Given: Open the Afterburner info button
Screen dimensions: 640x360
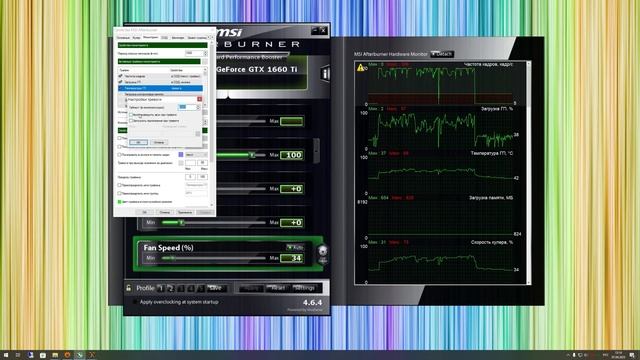Looking at the screenshot, I should pyautogui.click(x=325, y=73).
